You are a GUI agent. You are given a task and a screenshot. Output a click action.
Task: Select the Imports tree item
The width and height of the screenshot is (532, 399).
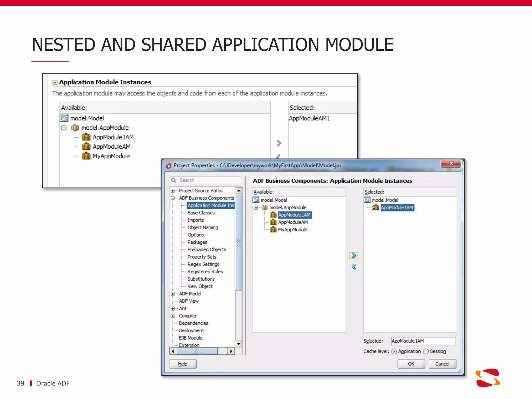point(196,220)
